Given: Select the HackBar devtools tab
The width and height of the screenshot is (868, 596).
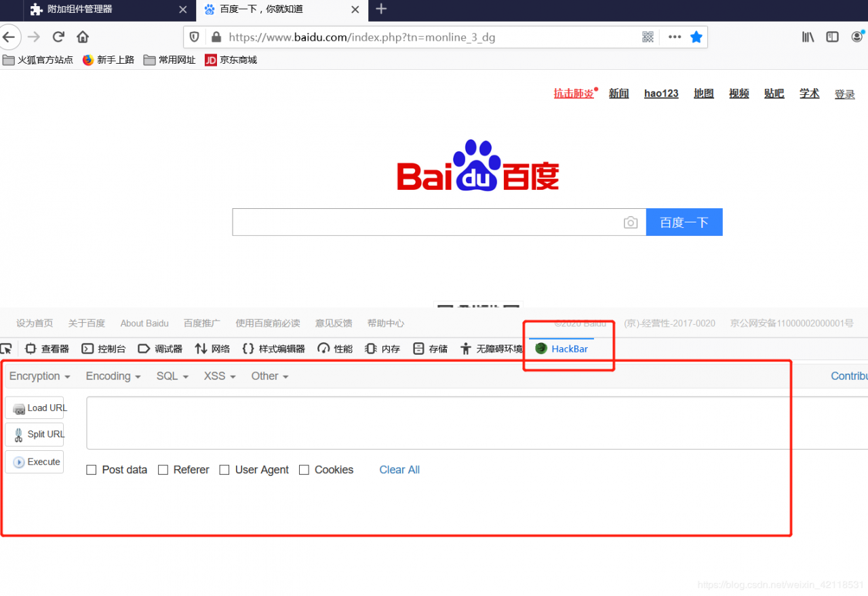Looking at the screenshot, I should (561, 349).
